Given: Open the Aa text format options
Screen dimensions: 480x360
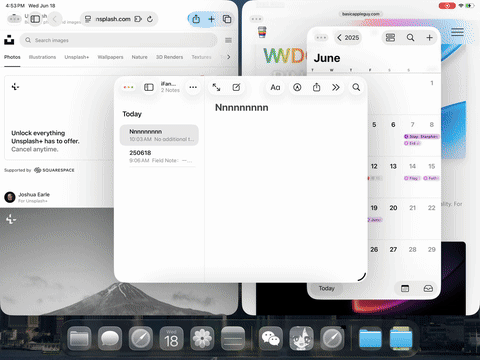Looking at the screenshot, I should pos(275,87).
